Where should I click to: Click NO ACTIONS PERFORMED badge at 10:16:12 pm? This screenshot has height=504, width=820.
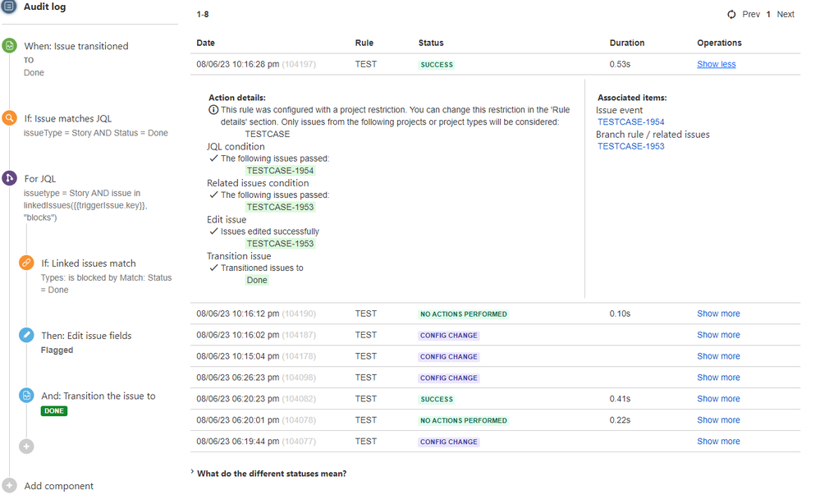tap(463, 314)
